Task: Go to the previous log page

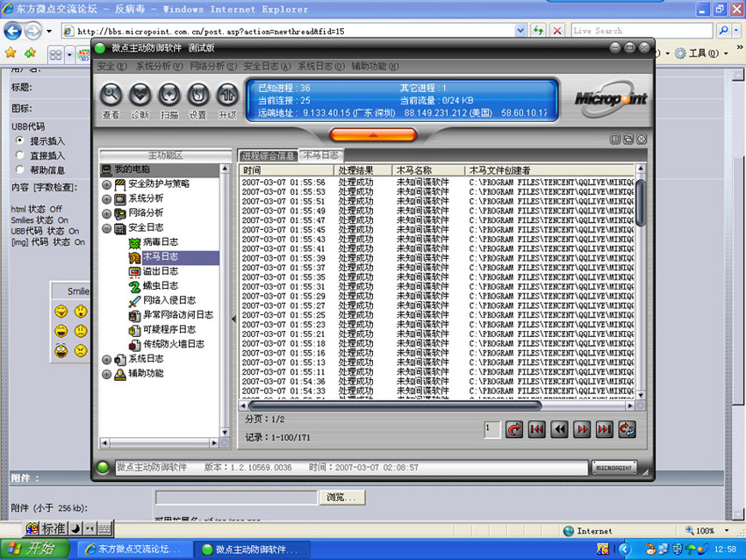Action: pyautogui.click(x=560, y=429)
